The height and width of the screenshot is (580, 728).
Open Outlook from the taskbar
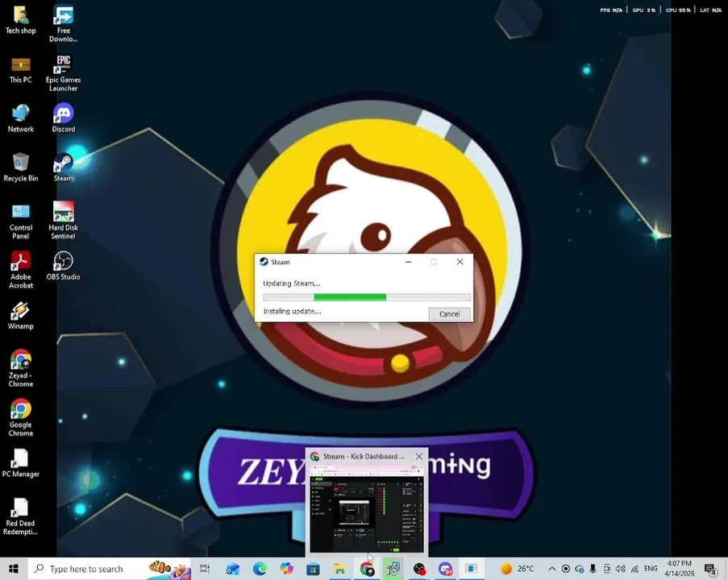coord(233,569)
